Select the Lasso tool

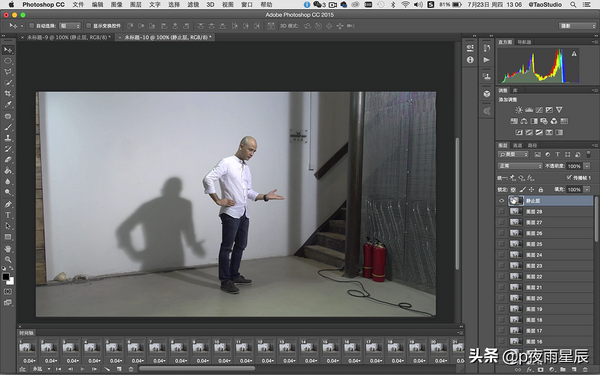point(8,72)
